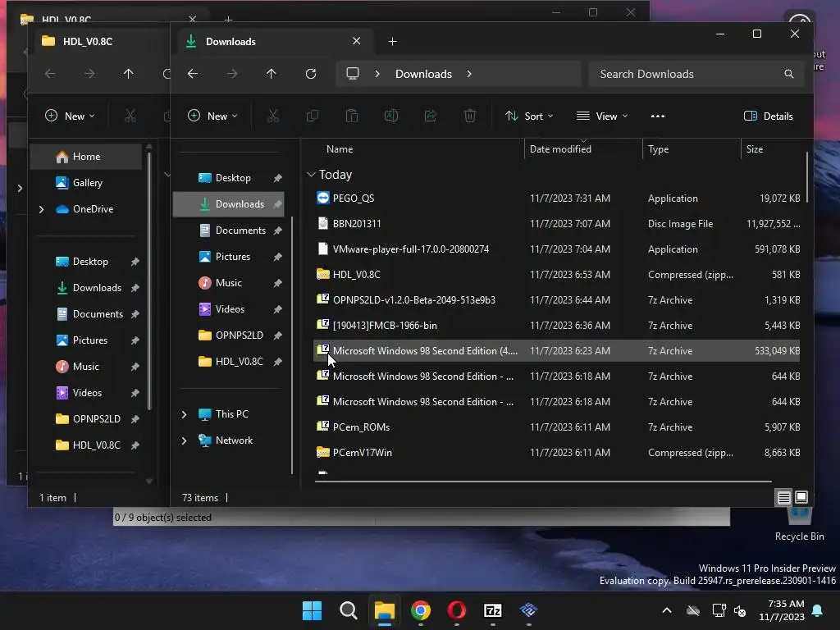Open View dropdown menu
Image resolution: width=840 pixels, height=630 pixels.
(601, 116)
